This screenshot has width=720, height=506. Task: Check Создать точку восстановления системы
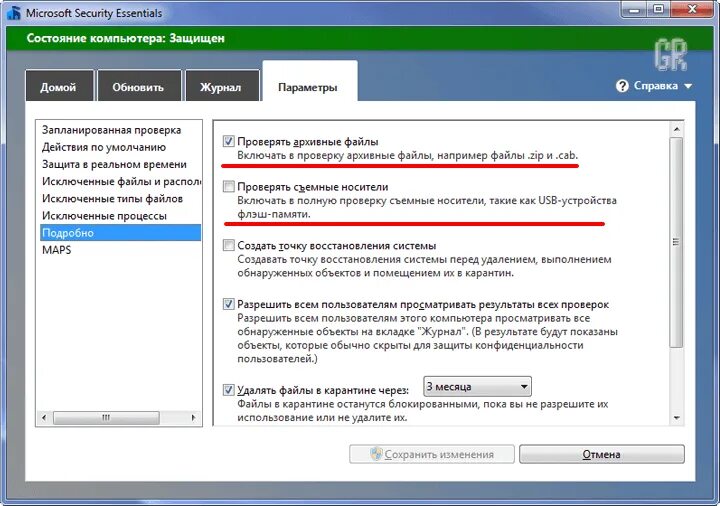(x=228, y=245)
